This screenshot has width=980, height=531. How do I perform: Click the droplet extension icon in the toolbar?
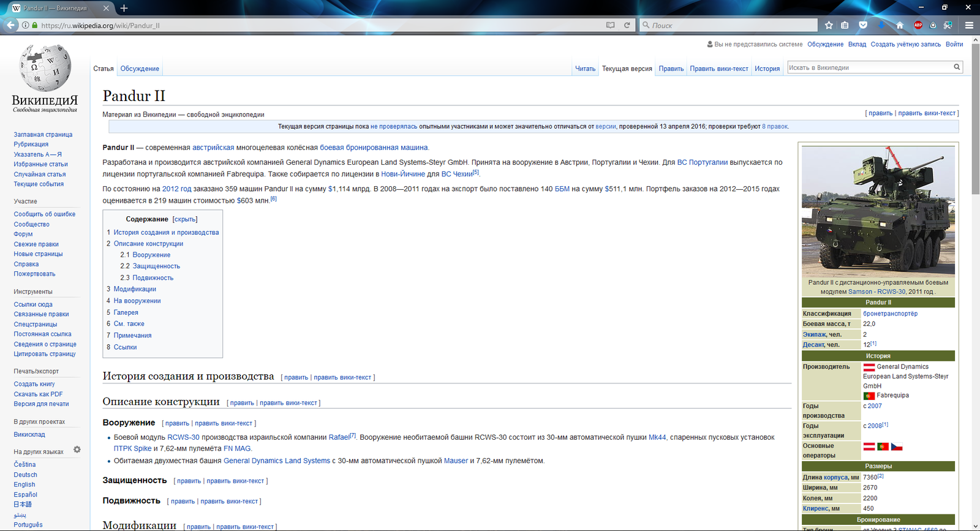point(933,25)
